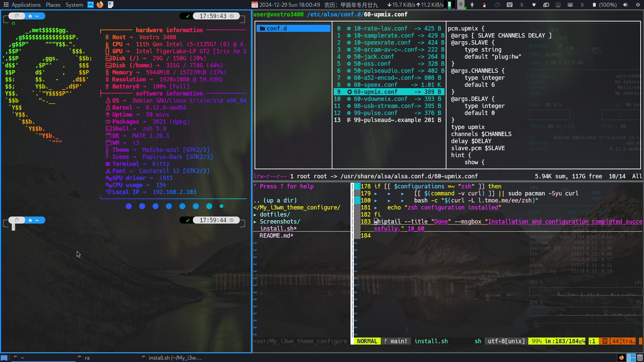The height and width of the screenshot is (362, 644).
Task: Open the Applications menu
Action: tap(26, 5)
